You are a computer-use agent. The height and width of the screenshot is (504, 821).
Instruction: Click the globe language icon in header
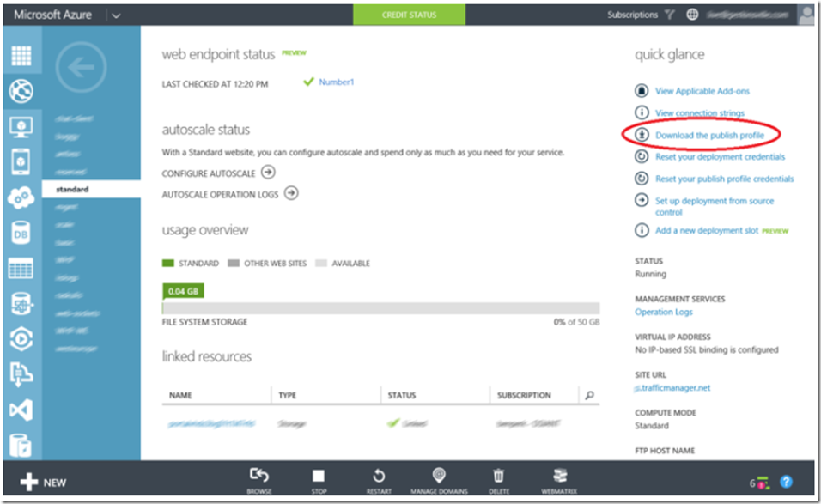(x=692, y=15)
